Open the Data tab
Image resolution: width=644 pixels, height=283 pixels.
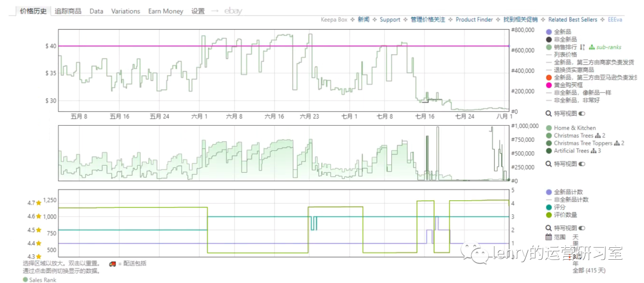96,11
